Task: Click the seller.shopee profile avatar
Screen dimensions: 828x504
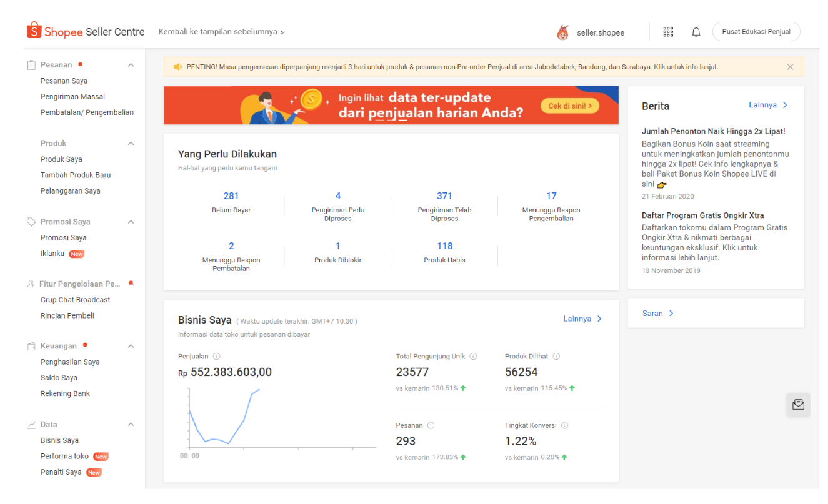Action: click(x=562, y=31)
